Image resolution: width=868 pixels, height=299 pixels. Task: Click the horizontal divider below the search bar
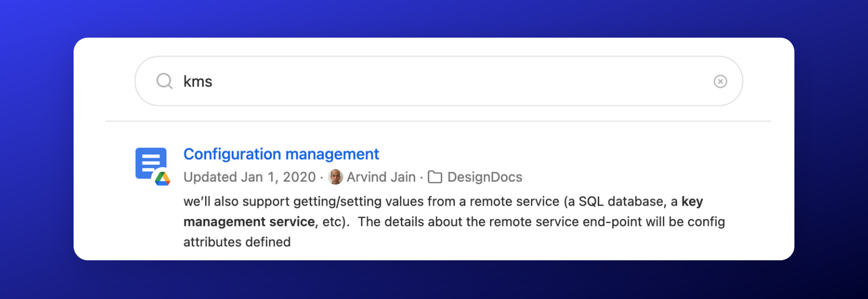(x=438, y=122)
